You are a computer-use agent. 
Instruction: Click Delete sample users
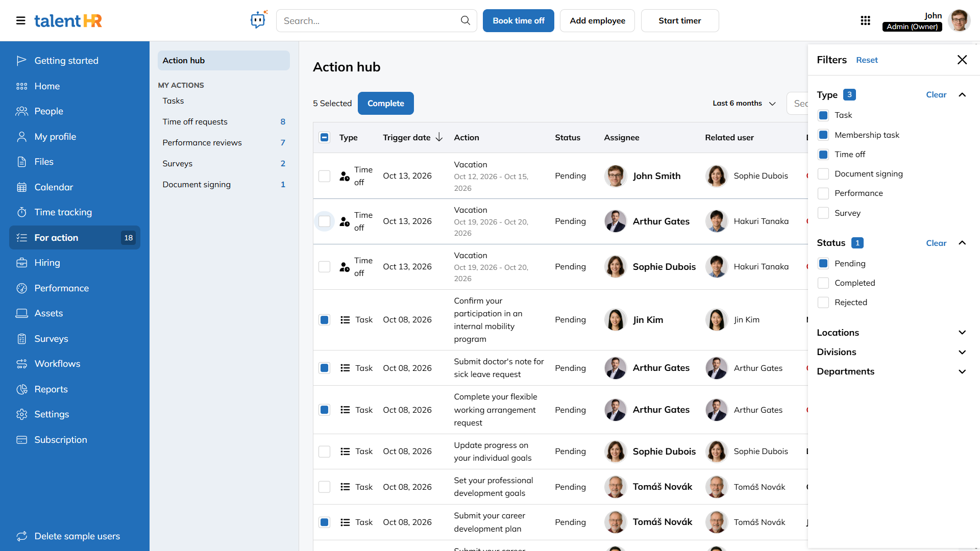pos(75,536)
